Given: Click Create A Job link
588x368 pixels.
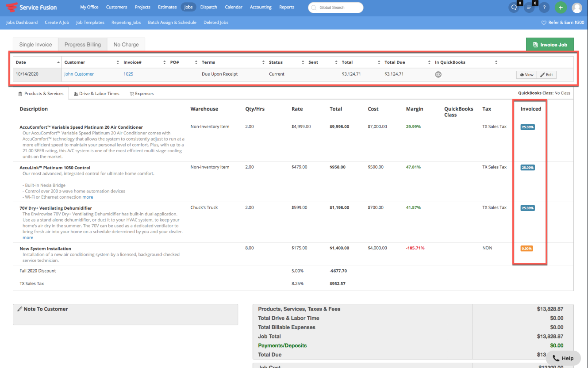Looking at the screenshot, I should point(57,23).
